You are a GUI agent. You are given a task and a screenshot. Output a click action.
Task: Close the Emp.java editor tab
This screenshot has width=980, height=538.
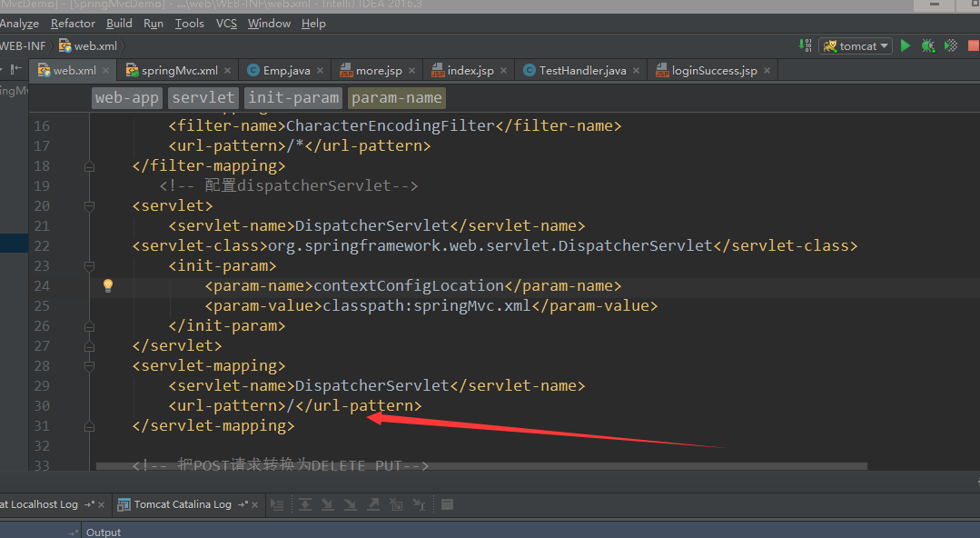[x=320, y=71]
